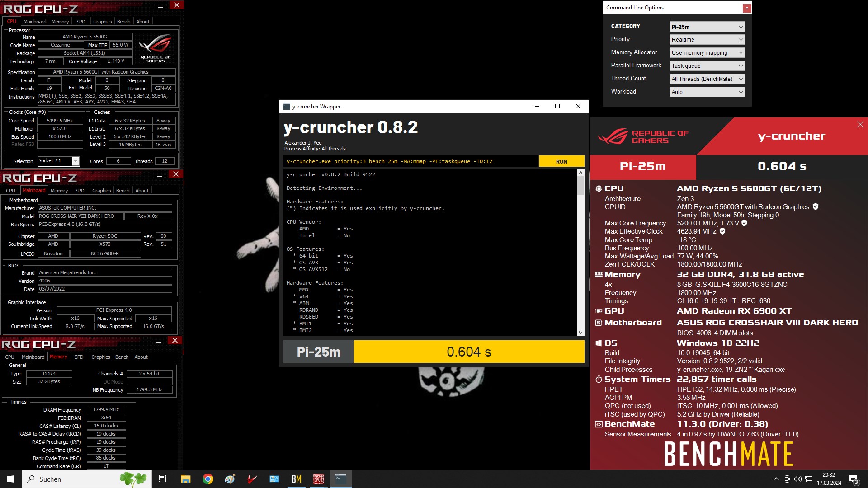Click the Motherboard icon in BenchMate
The height and width of the screenshot is (488, 868).
coord(599,323)
